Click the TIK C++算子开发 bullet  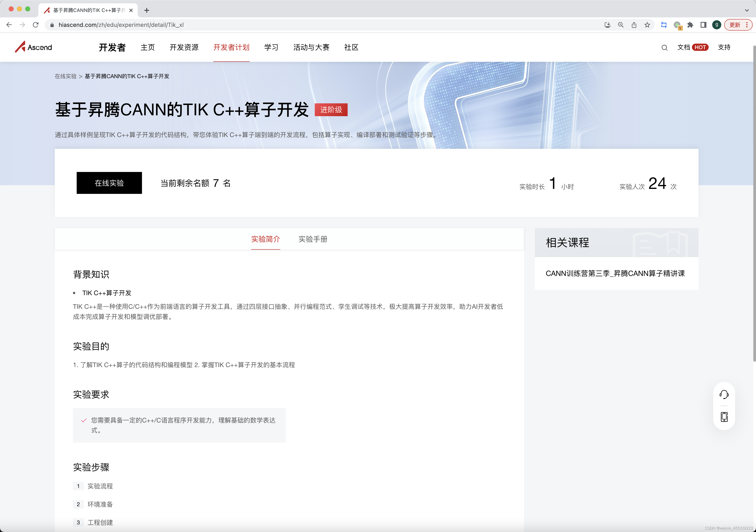107,293
